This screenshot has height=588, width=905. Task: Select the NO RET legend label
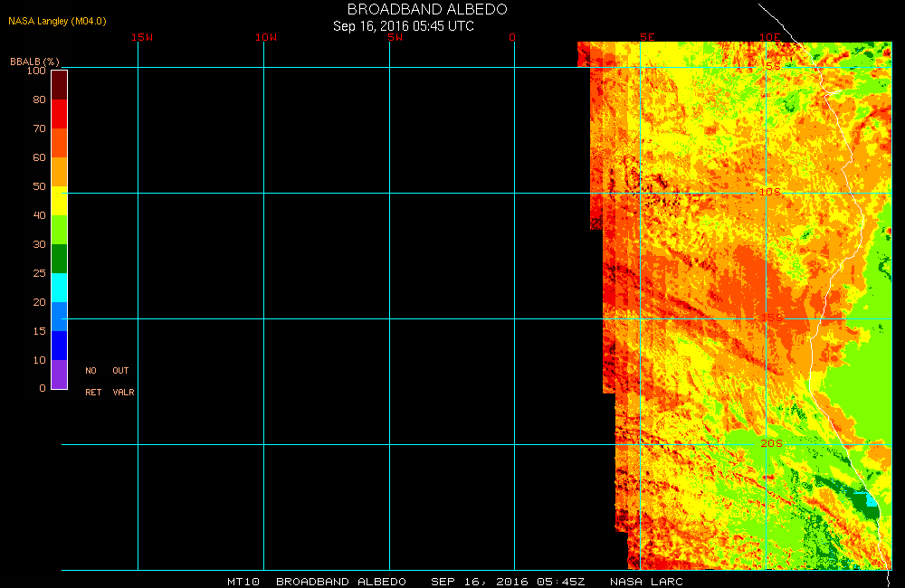92,382
